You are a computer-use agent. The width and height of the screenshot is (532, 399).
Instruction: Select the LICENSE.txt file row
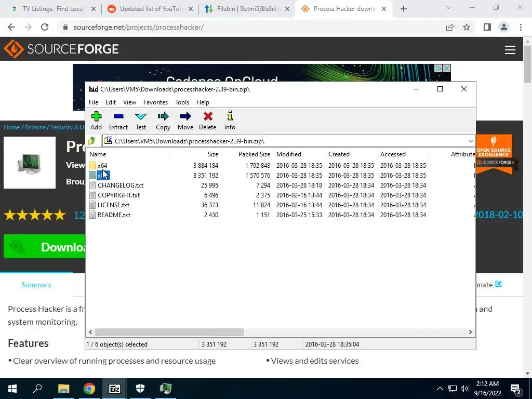click(280, 205)
